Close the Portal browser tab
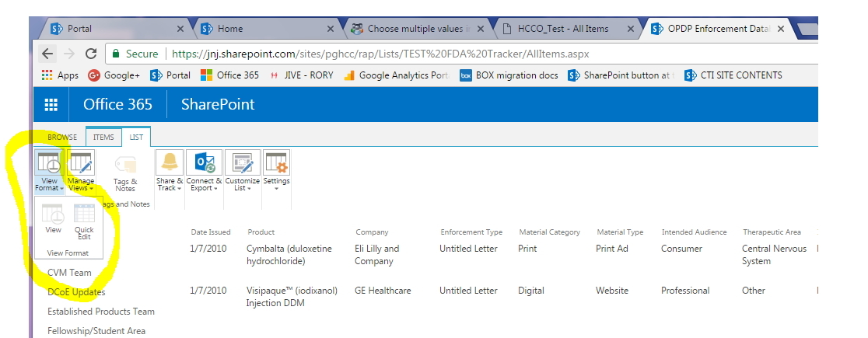The image size is (868, 338). [180, 29]
